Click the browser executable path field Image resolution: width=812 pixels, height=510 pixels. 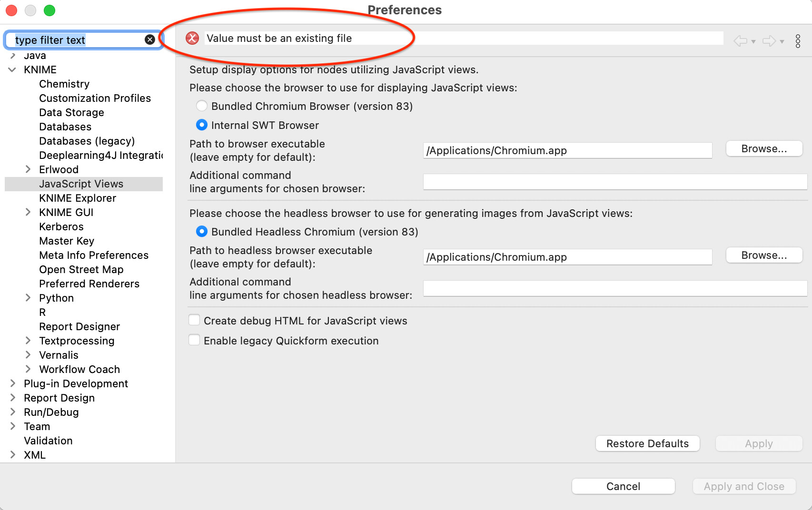567,150
